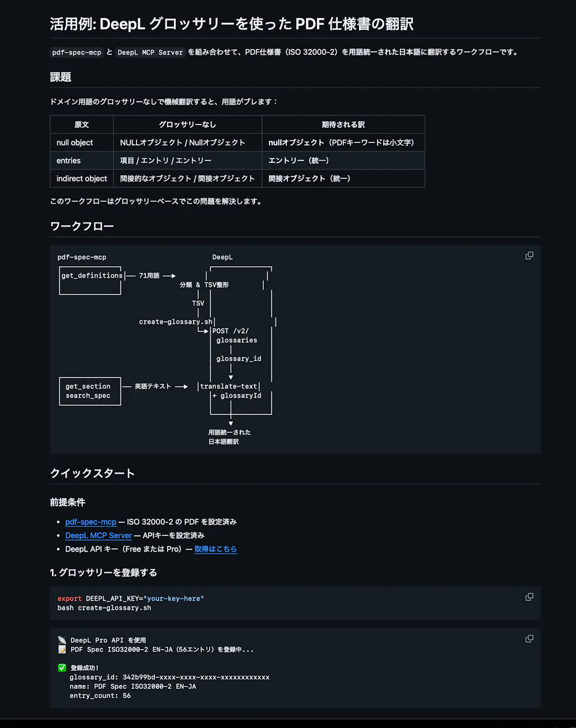
Task: Open the pdf-spec-mcp link in prerequisites
Action: tap(90, 522)
